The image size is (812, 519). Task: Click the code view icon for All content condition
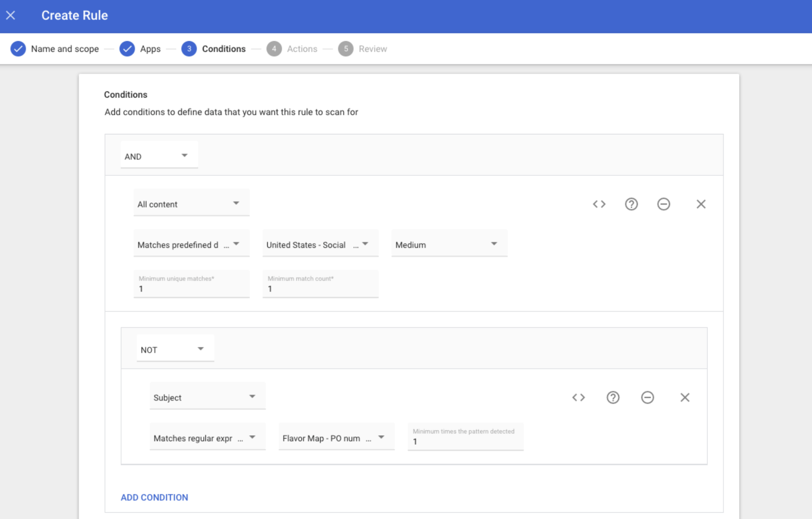[599, 204]
